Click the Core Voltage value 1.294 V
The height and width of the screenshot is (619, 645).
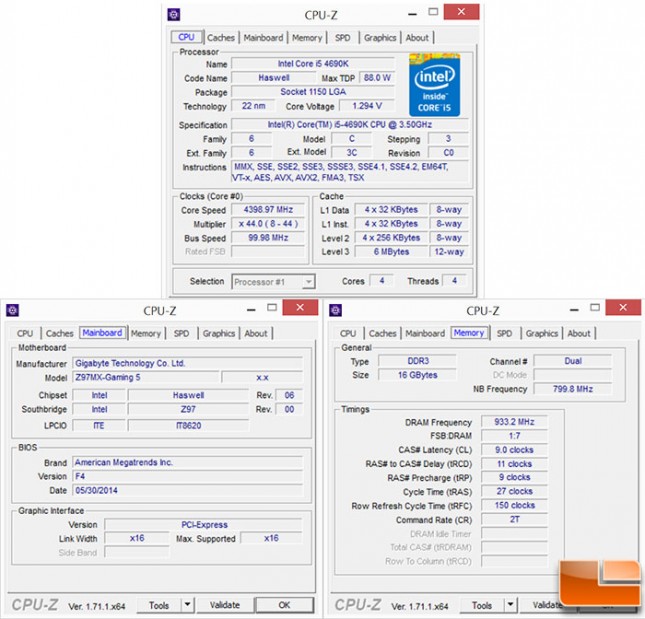point(367,106)
